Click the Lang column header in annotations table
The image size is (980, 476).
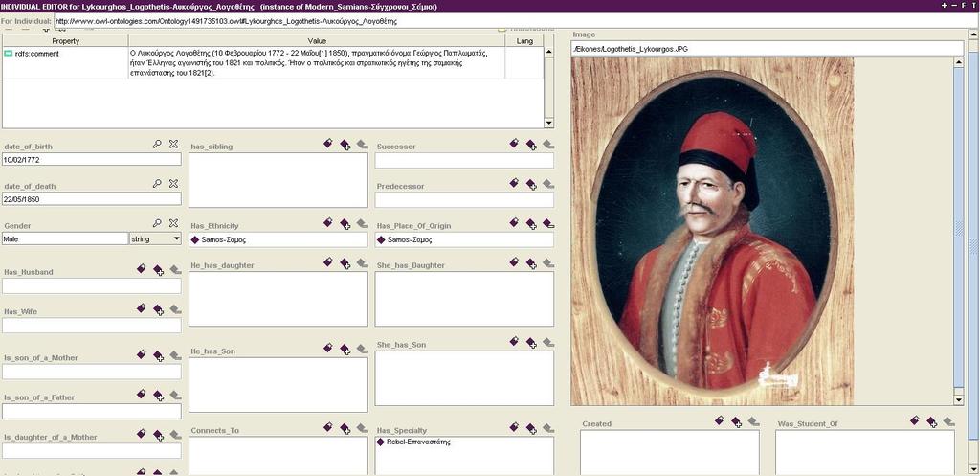coord(524,41)
